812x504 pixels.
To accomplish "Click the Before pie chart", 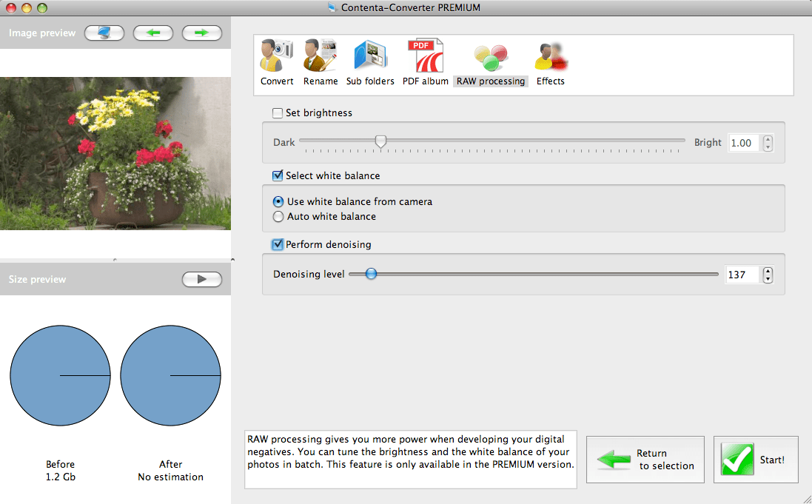I will pos(60,375).
